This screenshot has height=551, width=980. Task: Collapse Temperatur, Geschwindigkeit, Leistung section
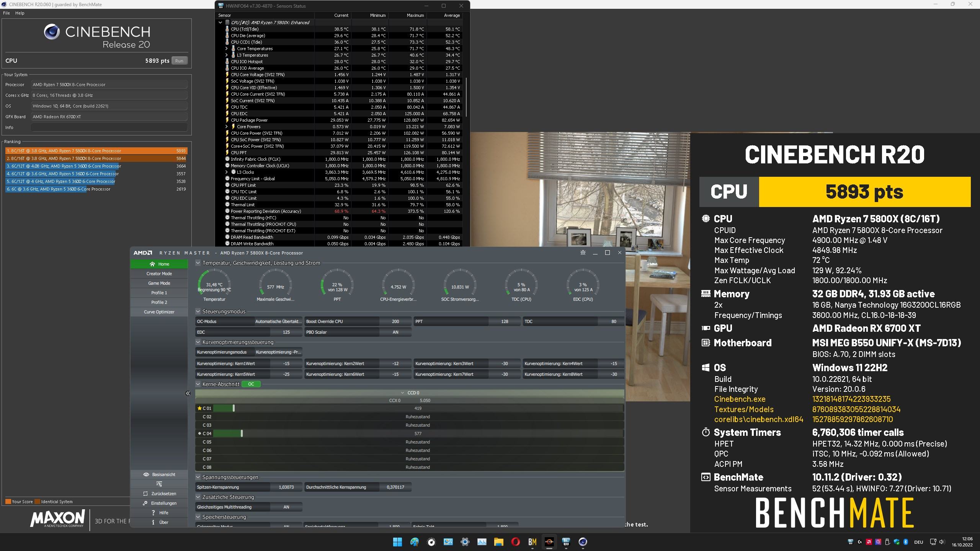(198, 263)
